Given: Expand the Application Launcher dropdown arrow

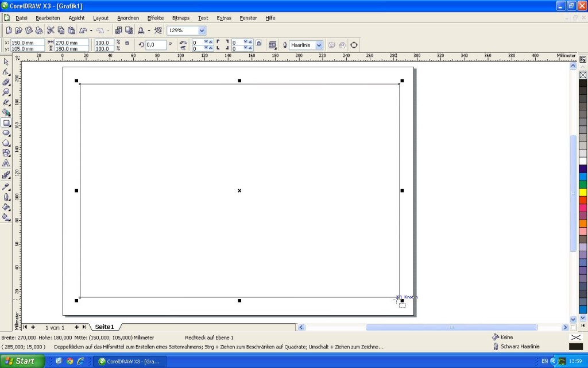Looking at the screenshot, I should point(149,31).
